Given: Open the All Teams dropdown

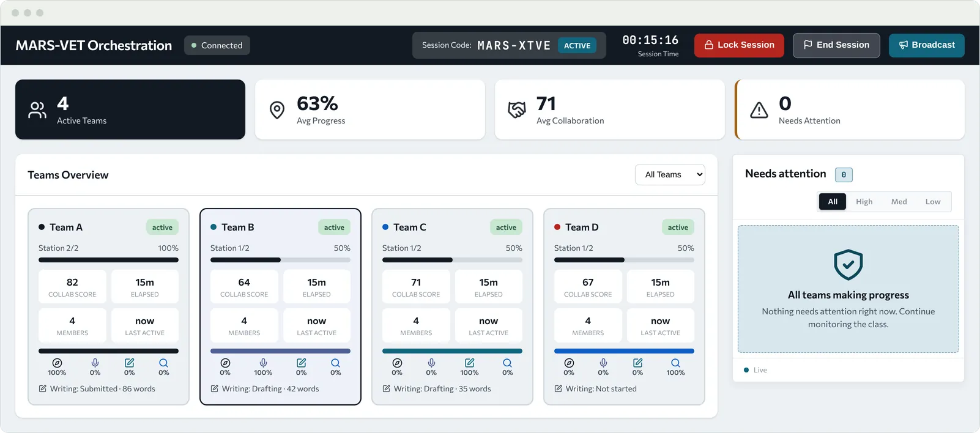Looking at the screenshot, I should pyautogui.click(x=670, y=174).
